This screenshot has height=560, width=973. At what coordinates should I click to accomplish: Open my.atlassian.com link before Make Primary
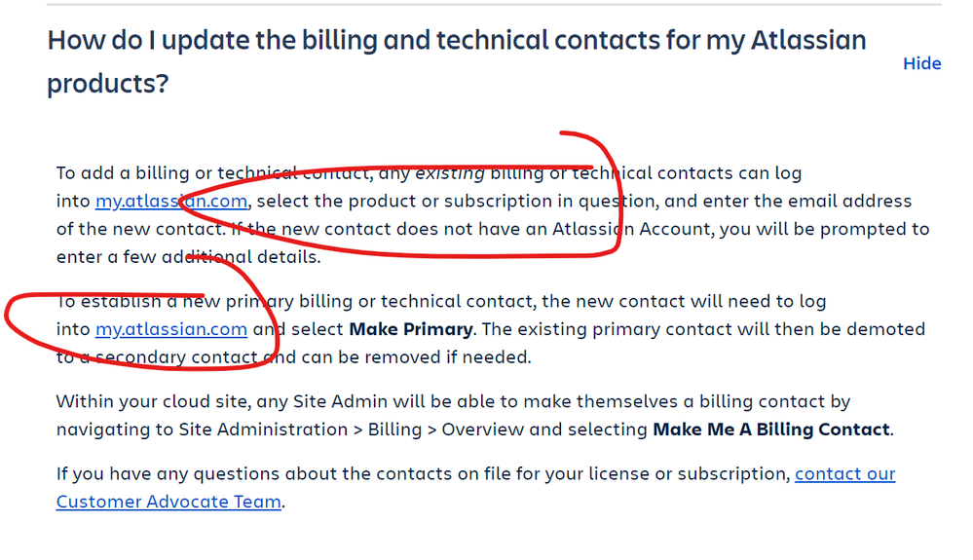[x=171, y=328]
